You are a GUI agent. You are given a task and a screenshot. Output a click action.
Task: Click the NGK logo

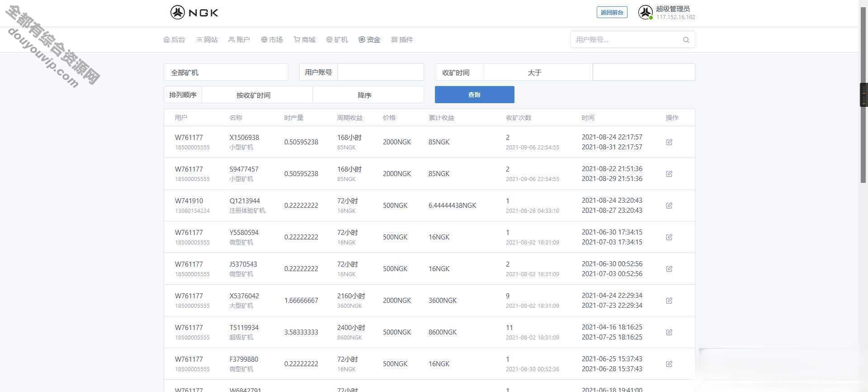point(194,12)
